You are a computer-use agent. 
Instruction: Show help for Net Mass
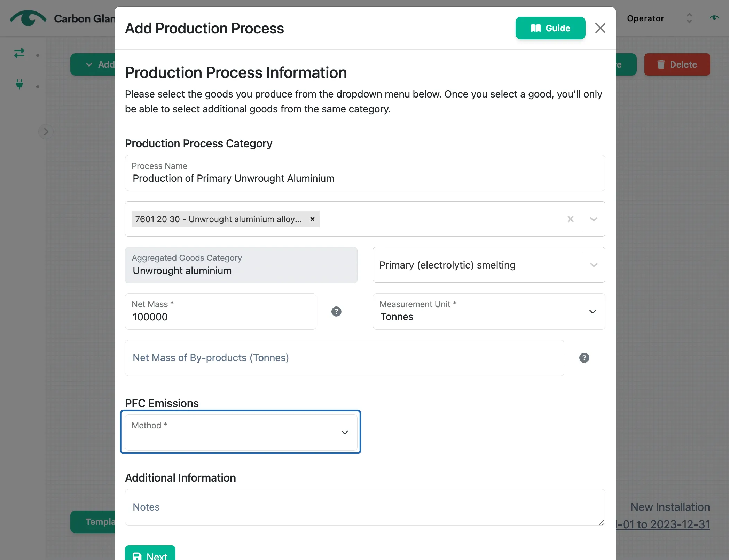[x=336, y=312]
